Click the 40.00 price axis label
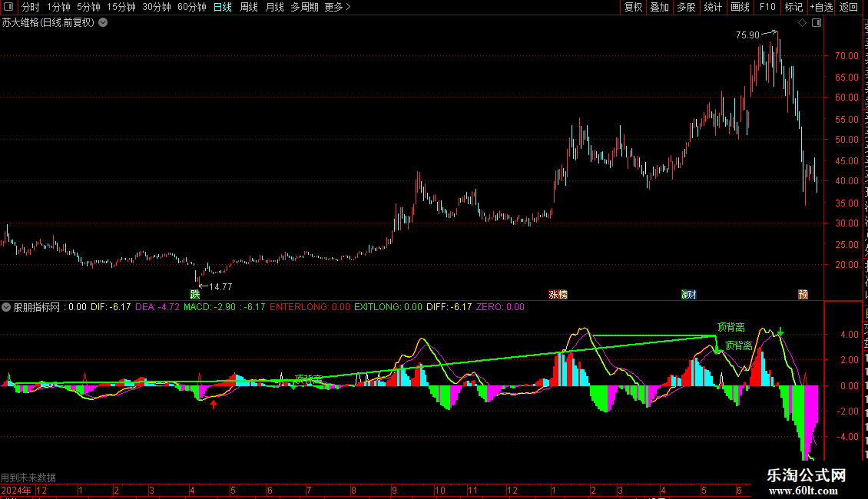 (x=846, y=181)
